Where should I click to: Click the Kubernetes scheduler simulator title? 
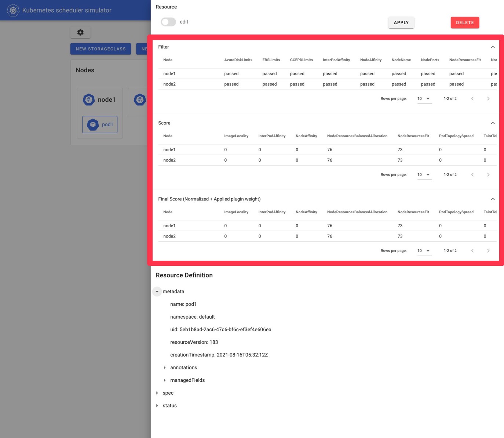[67, 10]
